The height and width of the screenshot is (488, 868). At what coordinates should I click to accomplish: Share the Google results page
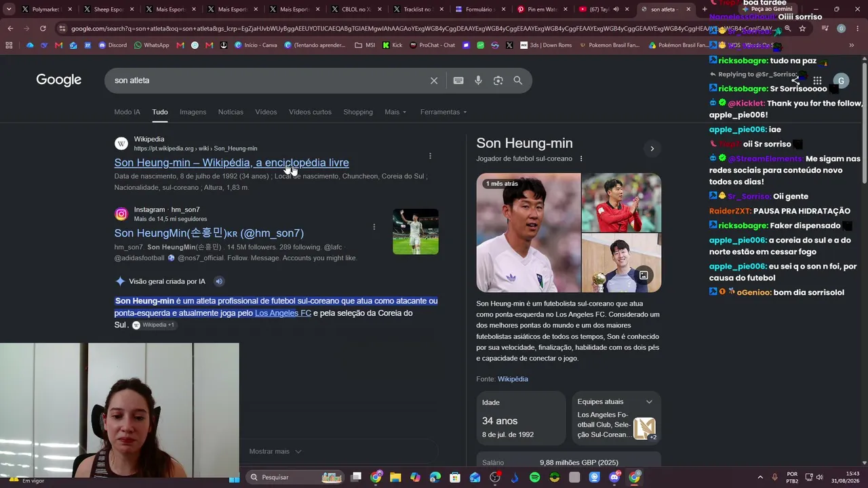795,81
